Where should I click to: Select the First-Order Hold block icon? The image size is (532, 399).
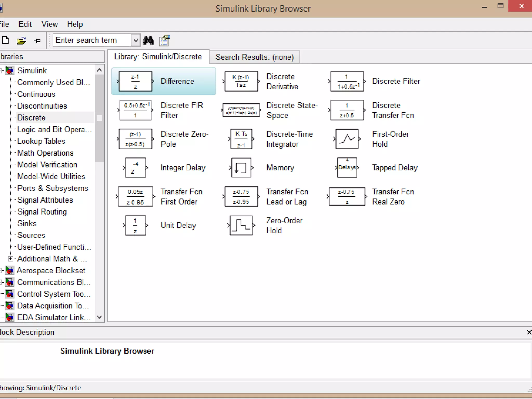347,139
